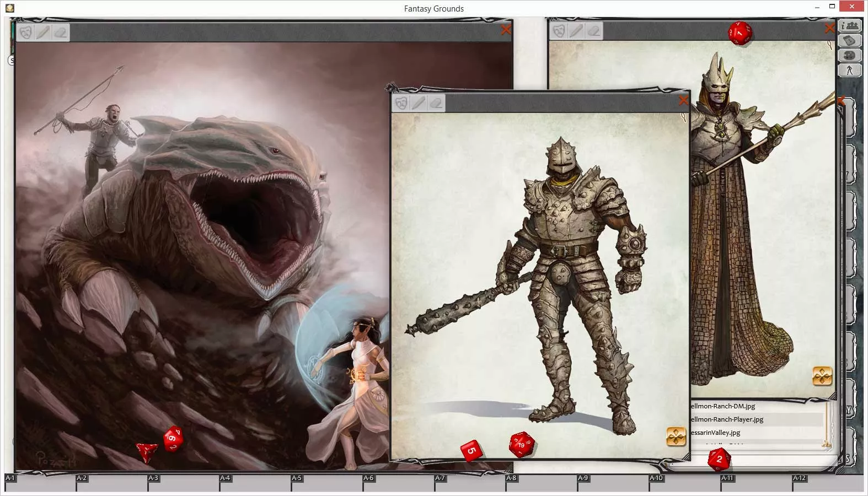
Task: Pick up the red d4 die
Action: pyautogui.click(x=147, y=452)
